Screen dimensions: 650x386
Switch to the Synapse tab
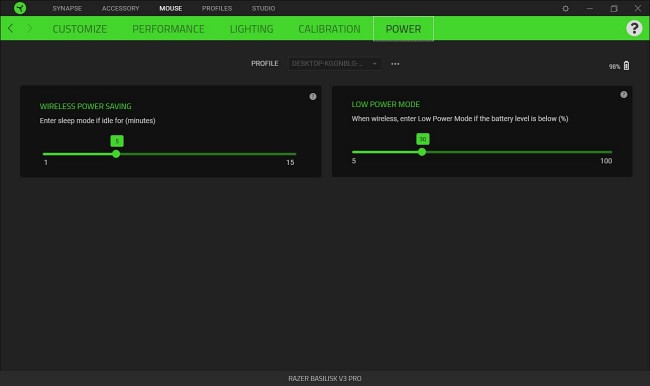coord(67,8)
